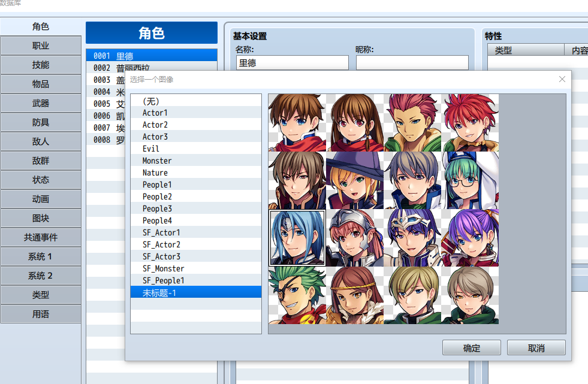Image resolution: width=588 pixels, height=384 pixels.
Task: Click the 名称 field containing 里德
Action: [x=293, y=62]
